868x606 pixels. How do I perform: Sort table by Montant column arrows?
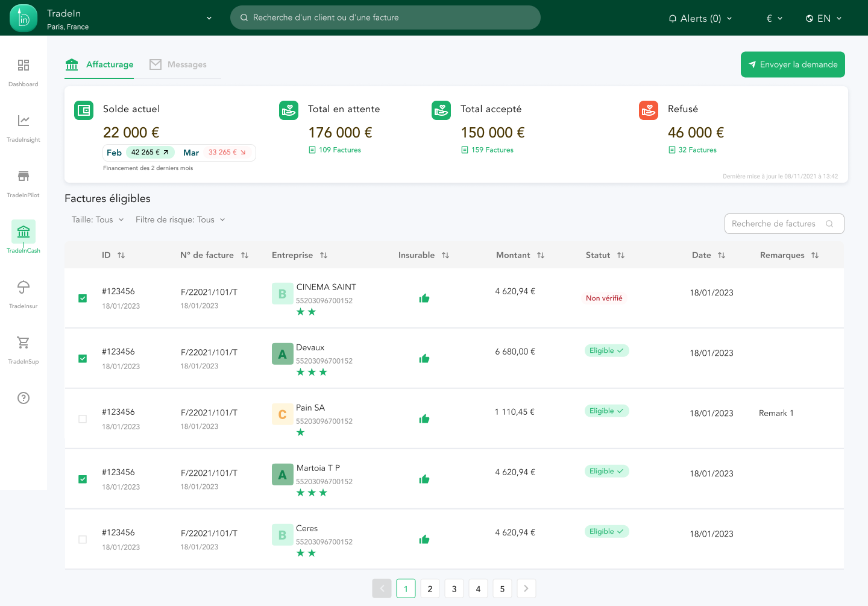pyautogui.click(x=541, y=256)
